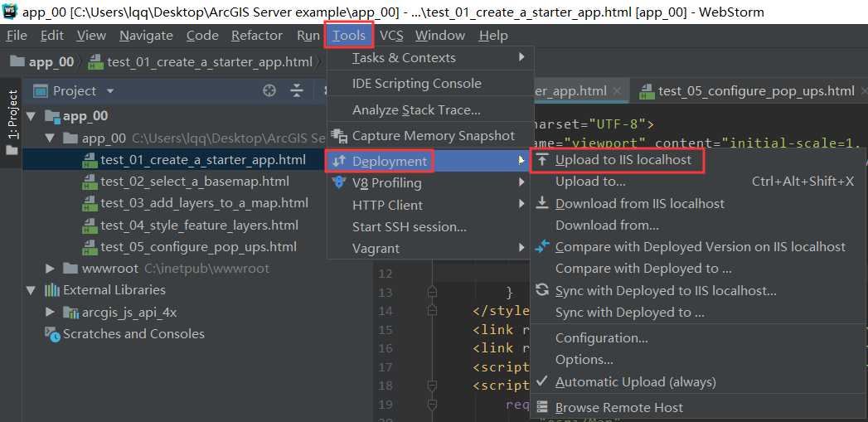Click the locate/scroll-from-source target icon in Project panel
Screen dimensions: 868x422
(269, 91)
